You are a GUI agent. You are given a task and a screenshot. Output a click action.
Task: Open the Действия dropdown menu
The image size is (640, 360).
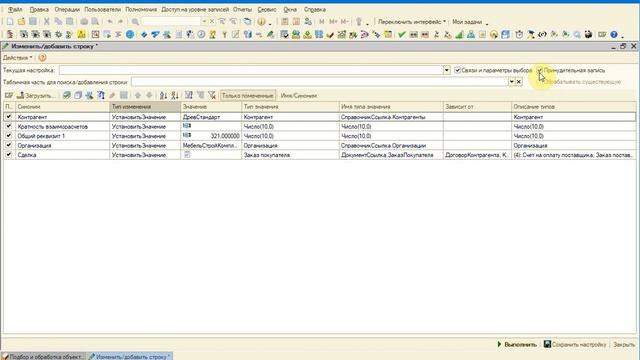point(18,58)
